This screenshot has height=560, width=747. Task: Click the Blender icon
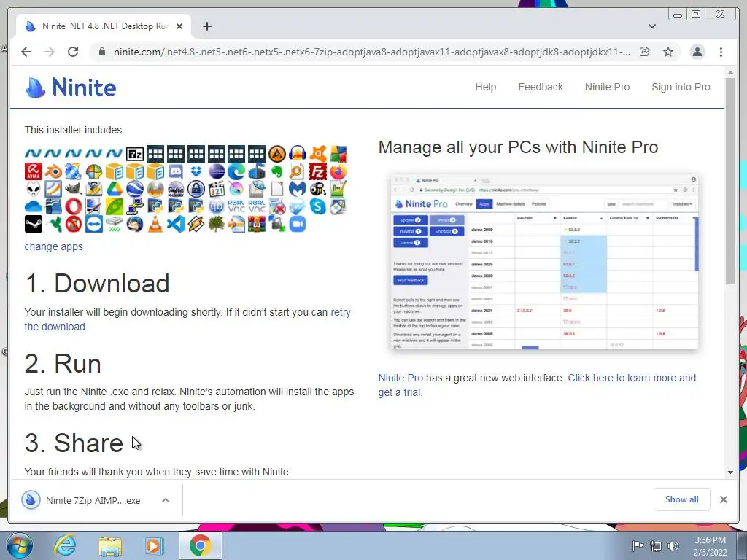(53, 171)
